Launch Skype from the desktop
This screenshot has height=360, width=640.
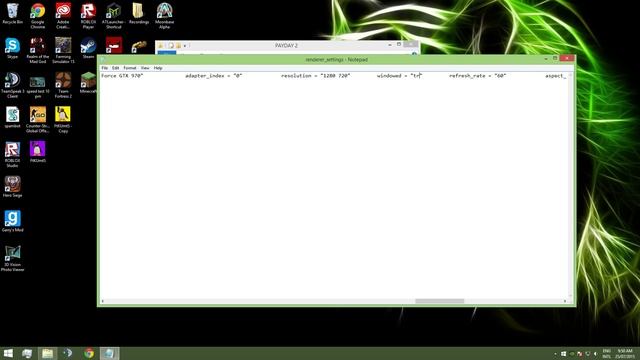click(x=12, y=48)
